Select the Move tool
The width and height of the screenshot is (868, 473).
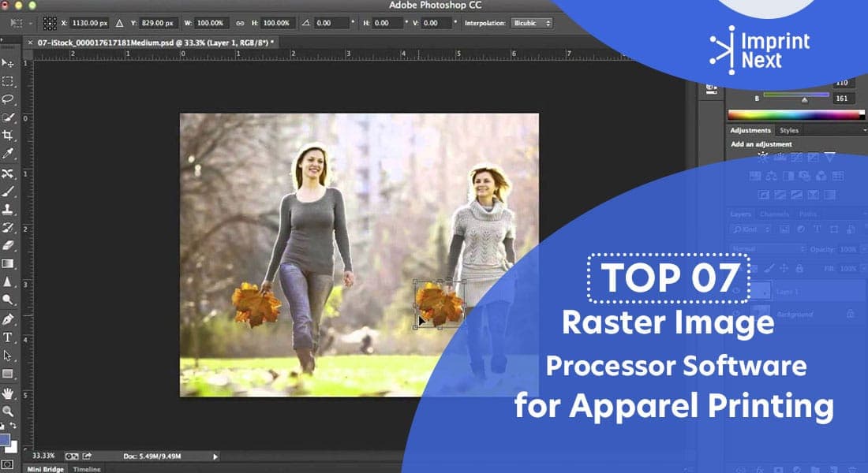tap(8, 63)
